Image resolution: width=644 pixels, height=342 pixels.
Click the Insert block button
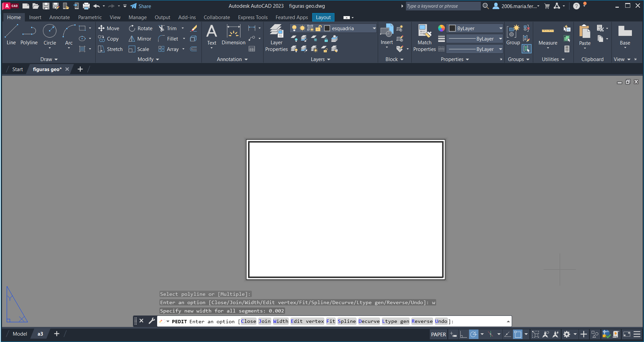tap(386, 35)
